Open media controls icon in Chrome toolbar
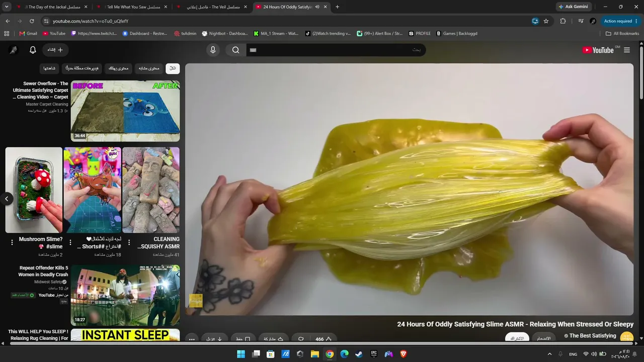 (581, 21)
